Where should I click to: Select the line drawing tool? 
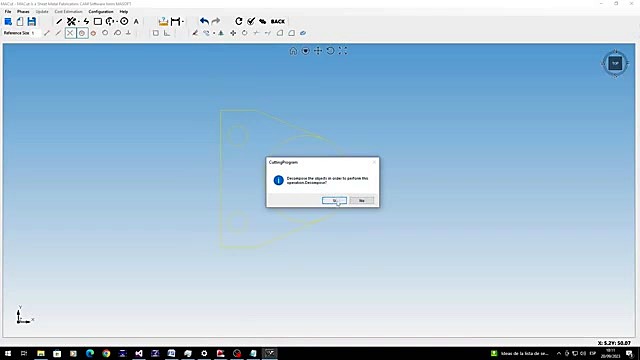(x=59, y=22)
